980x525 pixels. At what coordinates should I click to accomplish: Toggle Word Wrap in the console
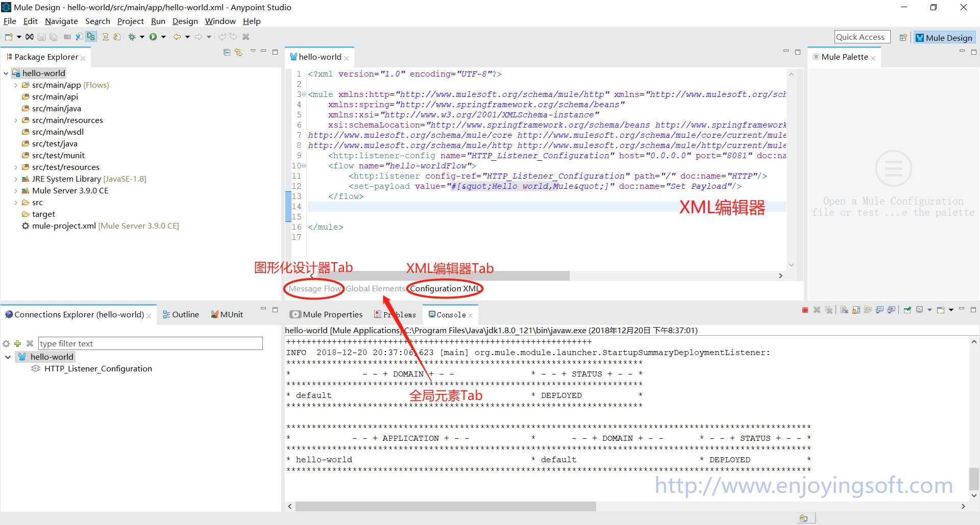click(x=868, y=310)
